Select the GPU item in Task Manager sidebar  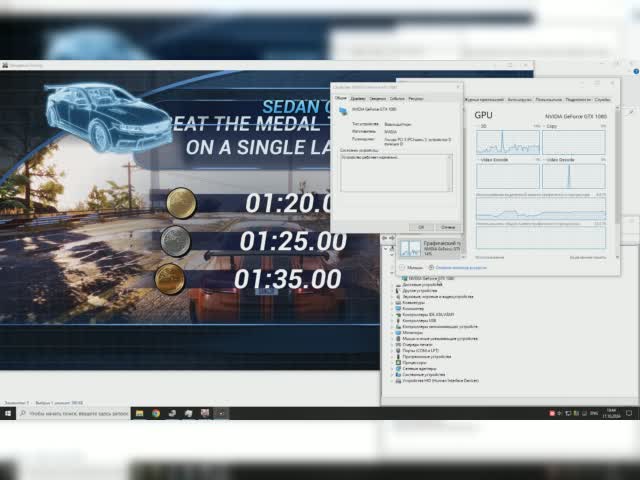(430, 248)
